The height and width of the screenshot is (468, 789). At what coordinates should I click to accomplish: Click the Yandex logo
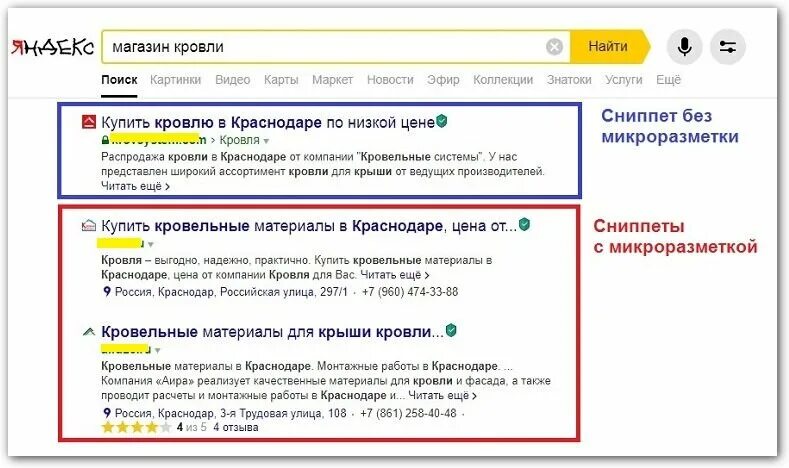coord(53,47)
